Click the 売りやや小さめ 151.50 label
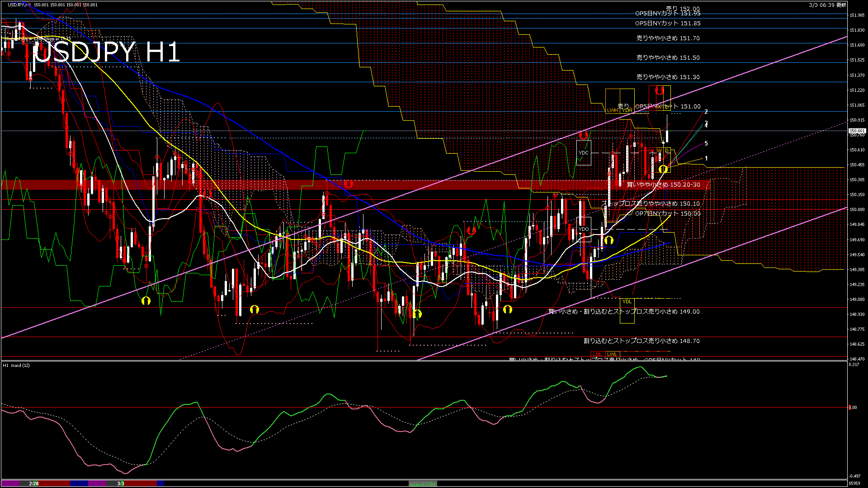This screenshot has height=488, width=868. 668,57
